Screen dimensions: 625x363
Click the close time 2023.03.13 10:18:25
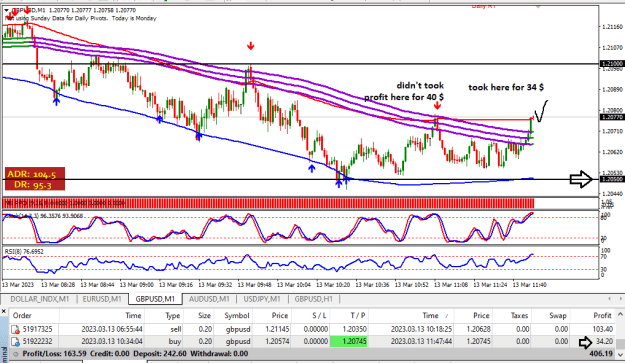click(x=421, y=330)
